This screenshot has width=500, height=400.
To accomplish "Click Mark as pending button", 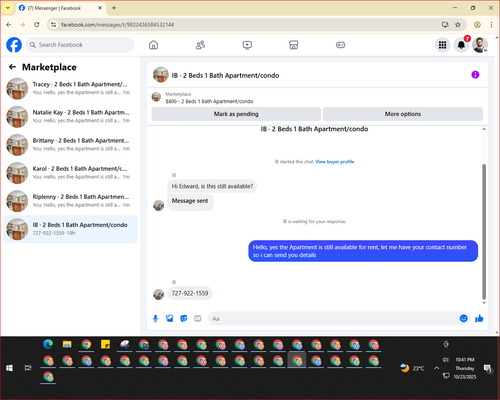I will point(236,114).
